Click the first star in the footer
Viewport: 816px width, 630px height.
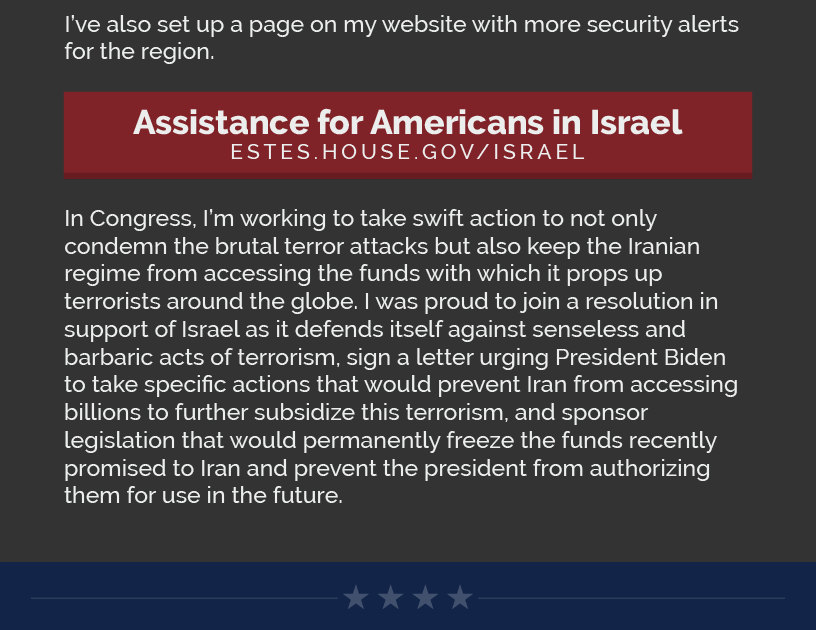point(356,598)
